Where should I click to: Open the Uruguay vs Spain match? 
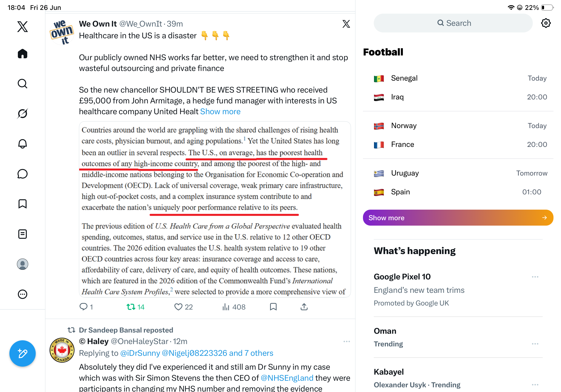point(458,182)
